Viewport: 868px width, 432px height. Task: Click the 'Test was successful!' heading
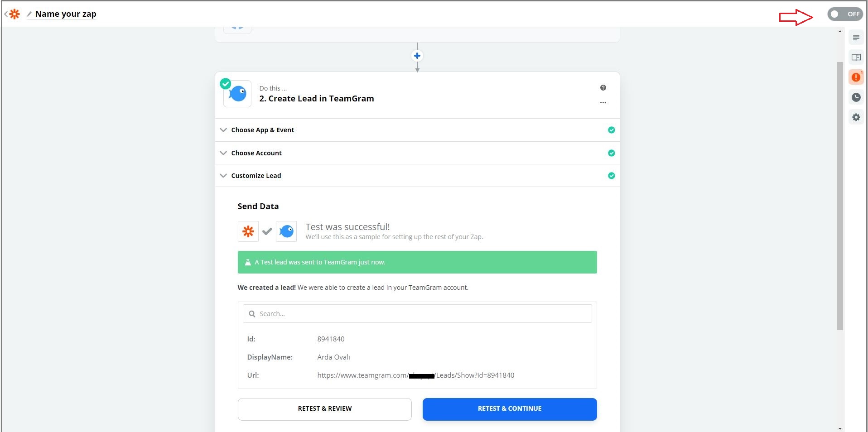[347, 227]
